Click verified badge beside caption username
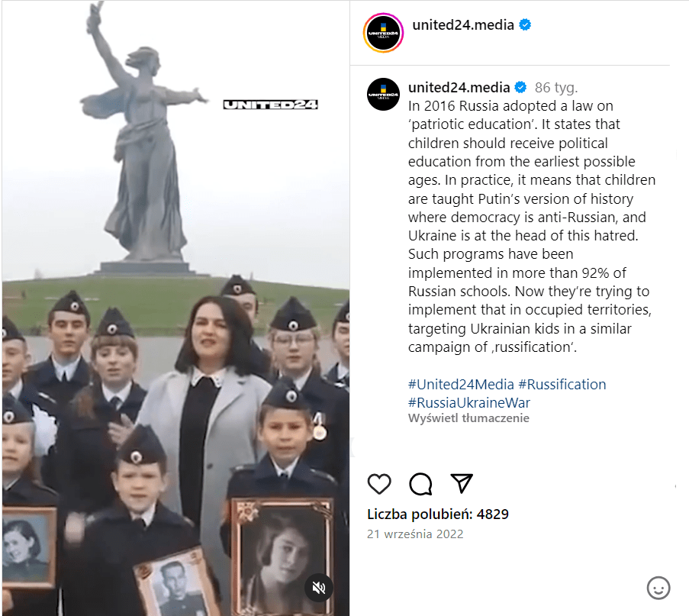This screenshot has height=616, width=689. (x=520, y=88)
